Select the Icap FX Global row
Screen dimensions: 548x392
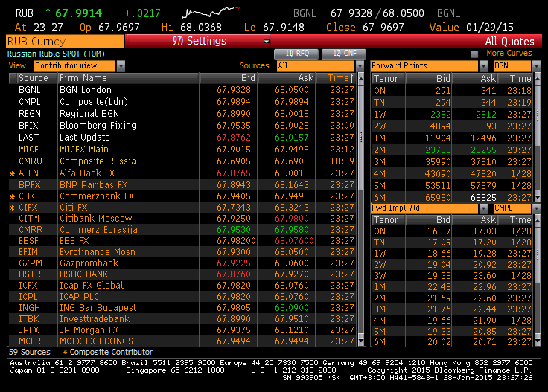[x=182, y=286]
